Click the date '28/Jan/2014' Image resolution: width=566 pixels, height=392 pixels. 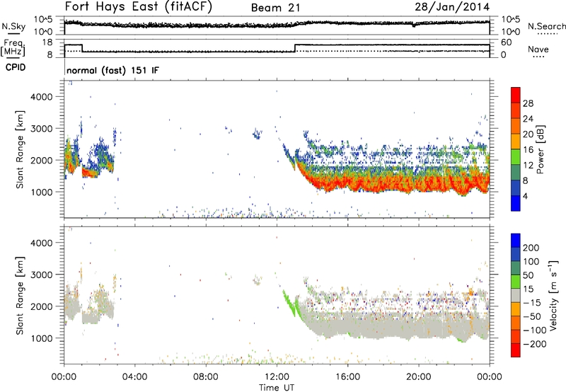452,6
